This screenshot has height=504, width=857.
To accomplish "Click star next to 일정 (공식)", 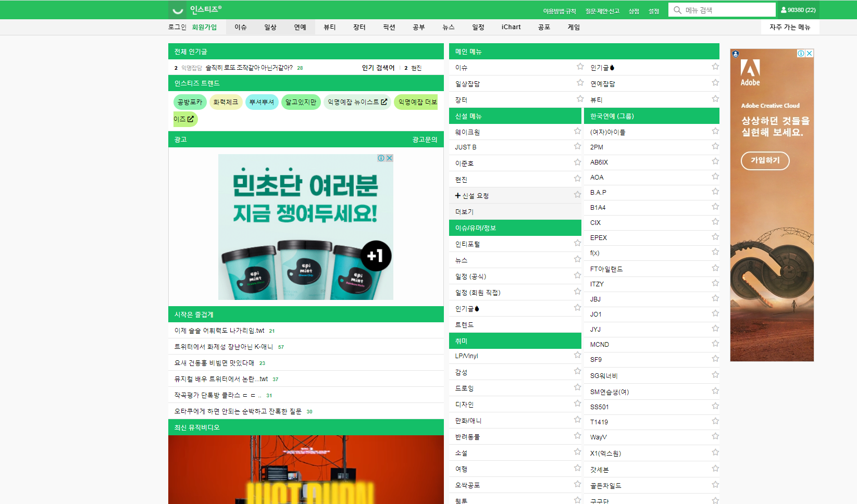I will (577, 275).
